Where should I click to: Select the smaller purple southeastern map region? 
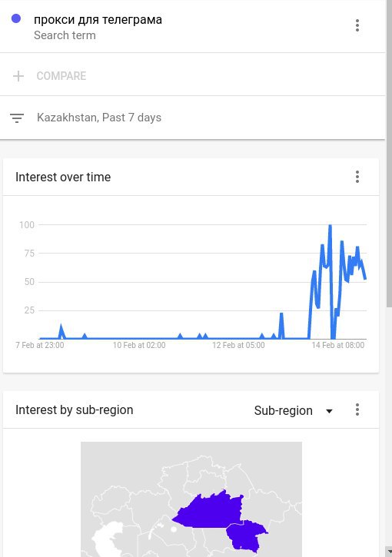click(246, 536)
